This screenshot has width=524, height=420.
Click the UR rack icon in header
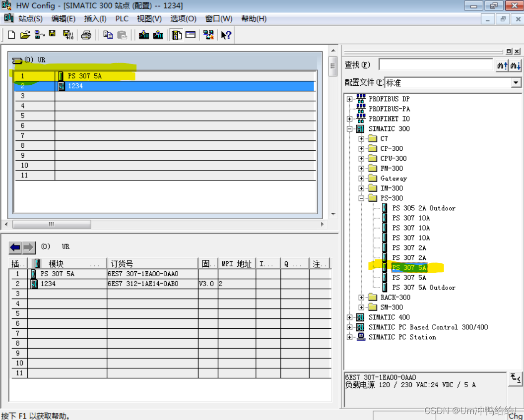[17, 60]
